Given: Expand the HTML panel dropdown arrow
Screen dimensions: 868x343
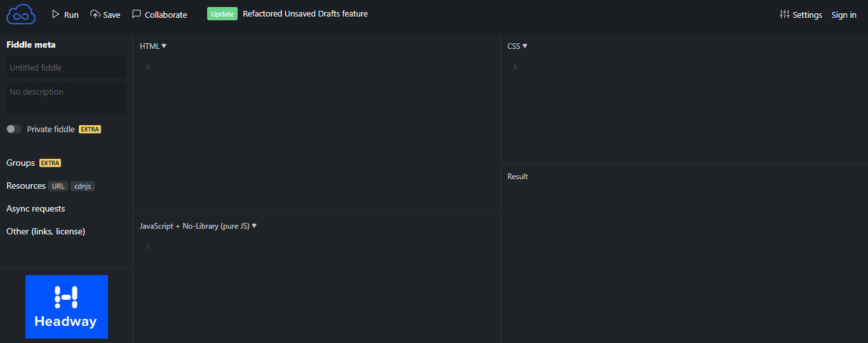Looking at the screenshot, I should pos(164,46).
